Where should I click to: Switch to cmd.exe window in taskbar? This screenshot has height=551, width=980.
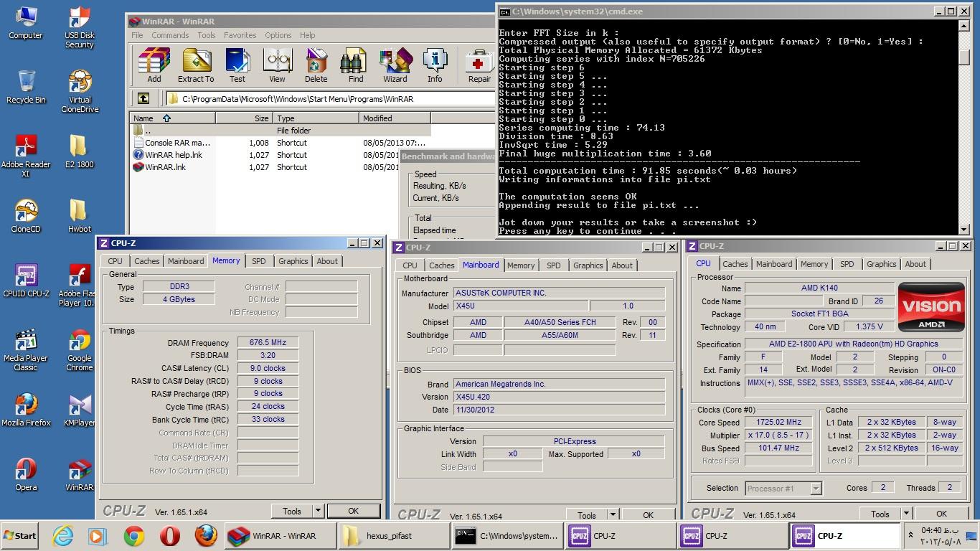point(508,536)
